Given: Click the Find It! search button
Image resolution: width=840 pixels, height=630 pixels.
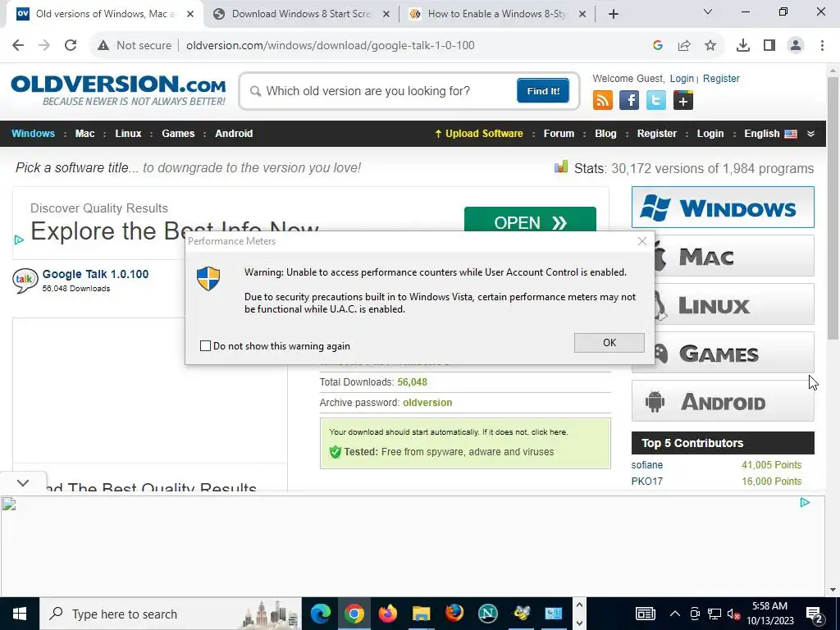Looking at the screenshot, I should pyautogui.click(x=543, y=90).
